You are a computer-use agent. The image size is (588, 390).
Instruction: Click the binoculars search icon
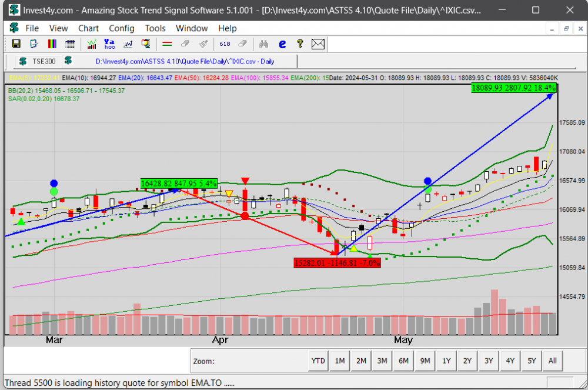pyautogui.click(x=264, y=44)
